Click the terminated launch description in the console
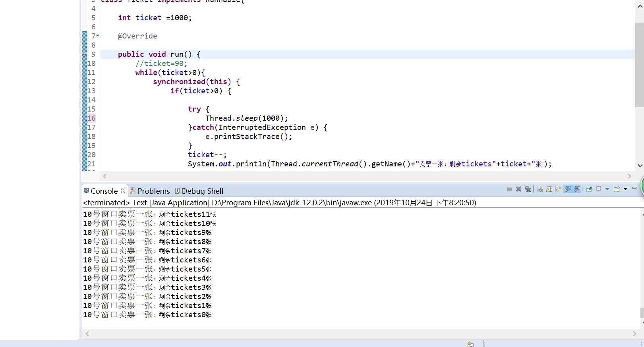 [x=279, y=202]
